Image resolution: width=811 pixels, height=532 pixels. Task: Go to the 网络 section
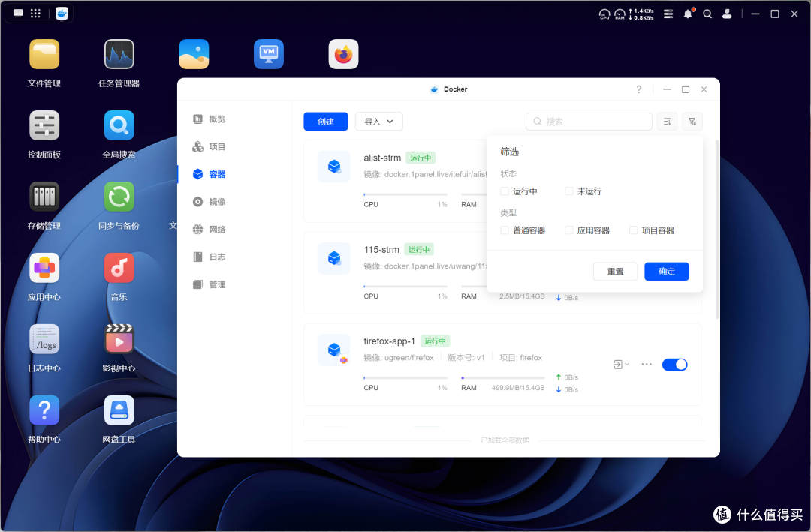[210, 230]
